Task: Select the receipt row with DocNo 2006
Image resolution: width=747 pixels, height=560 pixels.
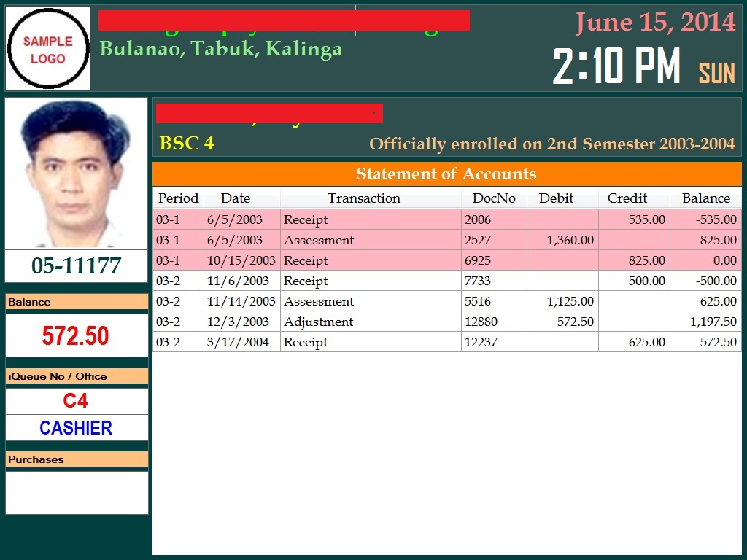Action: tap(365, 219)
